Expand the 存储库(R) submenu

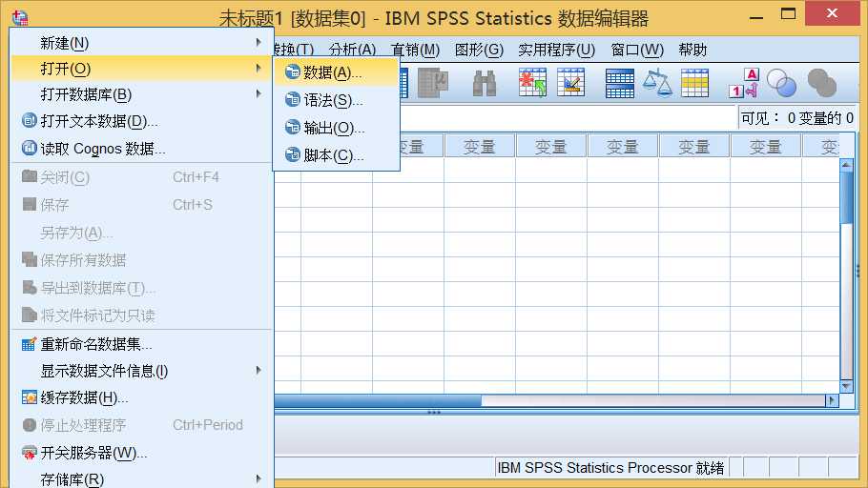coord(142,478)
